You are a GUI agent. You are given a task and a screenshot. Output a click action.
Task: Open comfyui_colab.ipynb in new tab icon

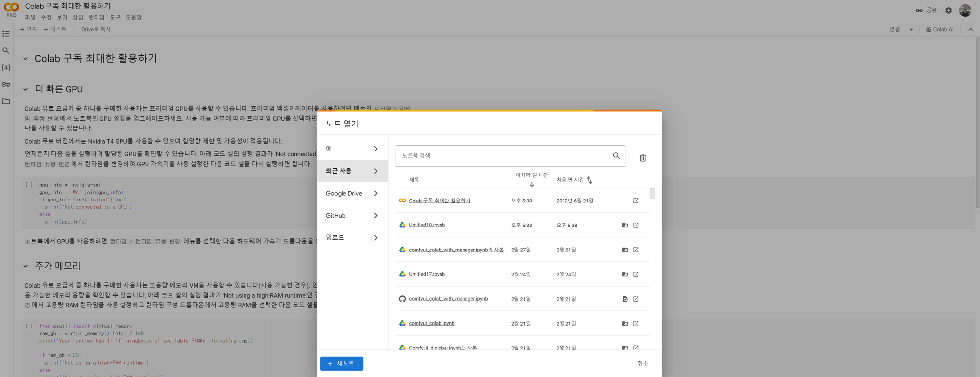pyautogui.click(x=636, y=323)
